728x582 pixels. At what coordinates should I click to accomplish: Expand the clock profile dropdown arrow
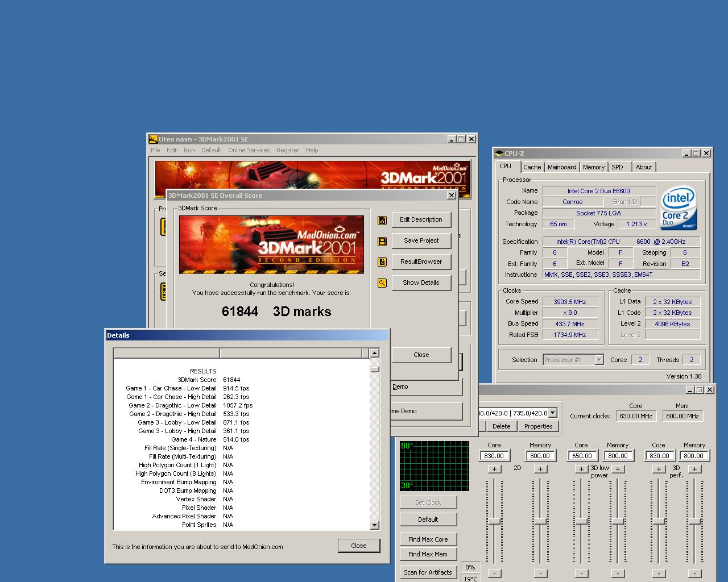coord(552,413)
